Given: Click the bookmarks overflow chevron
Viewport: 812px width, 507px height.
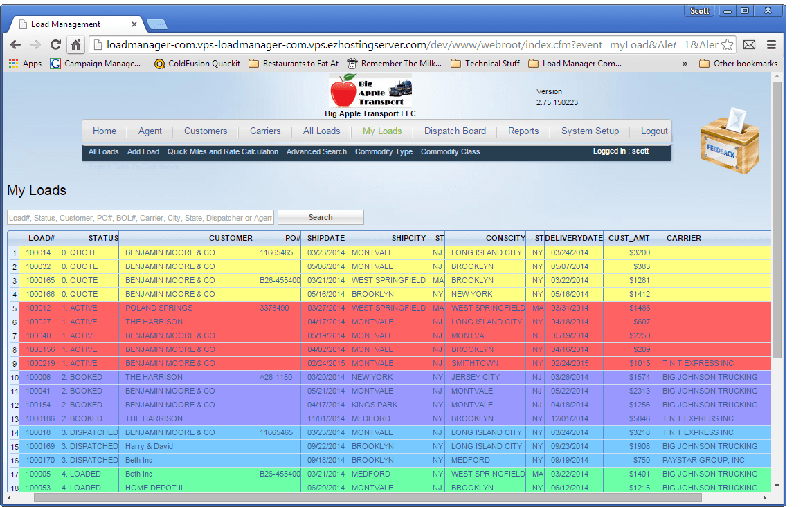Looking at the screenshot, I should click(684, 63).
